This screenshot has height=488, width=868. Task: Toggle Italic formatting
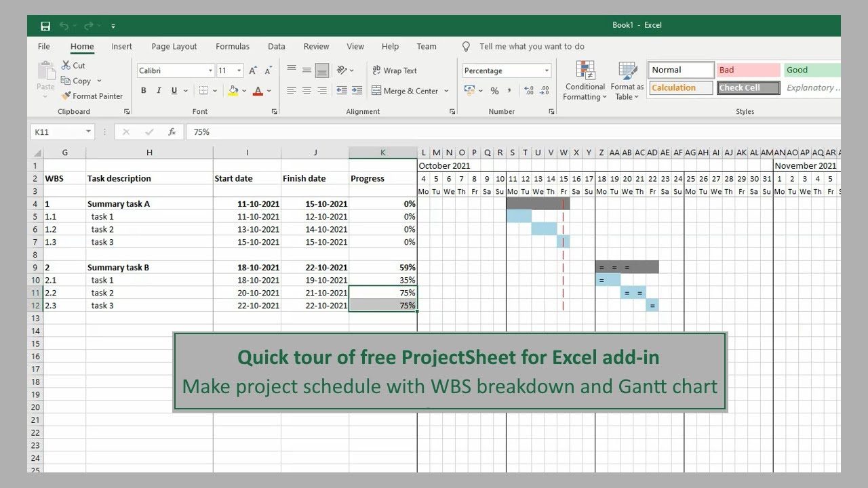pyautogui.click(x=159, y=91)
